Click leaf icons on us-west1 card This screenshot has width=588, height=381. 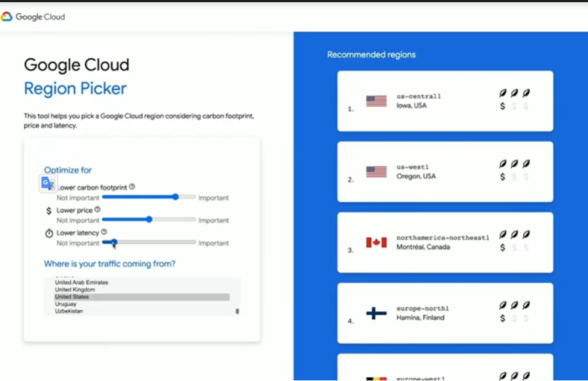pyautogui.click(x=514, y=164)
